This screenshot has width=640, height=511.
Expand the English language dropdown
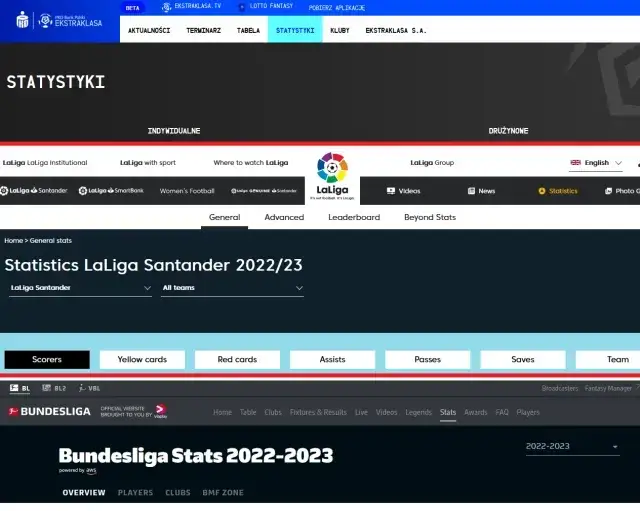(x=597, y=163)
